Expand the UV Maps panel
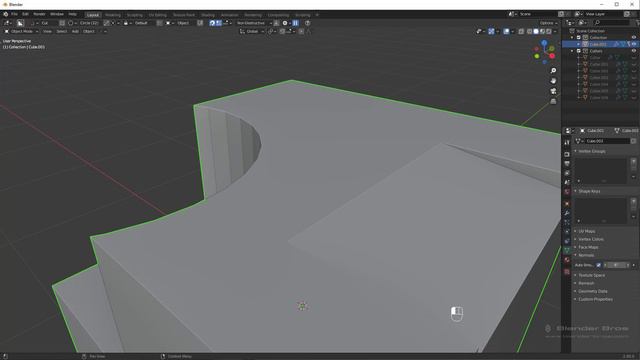 pyautogui.click(x=587, y=231)
